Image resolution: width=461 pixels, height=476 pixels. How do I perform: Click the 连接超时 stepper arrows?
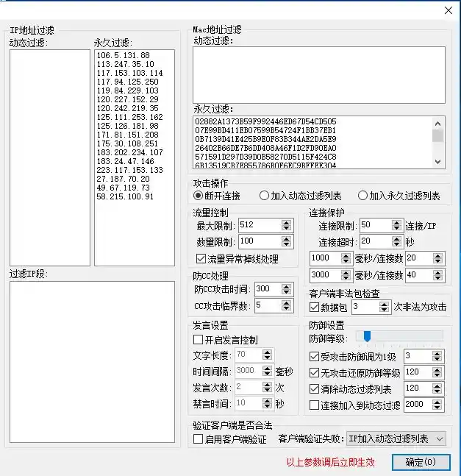point(396,241)
